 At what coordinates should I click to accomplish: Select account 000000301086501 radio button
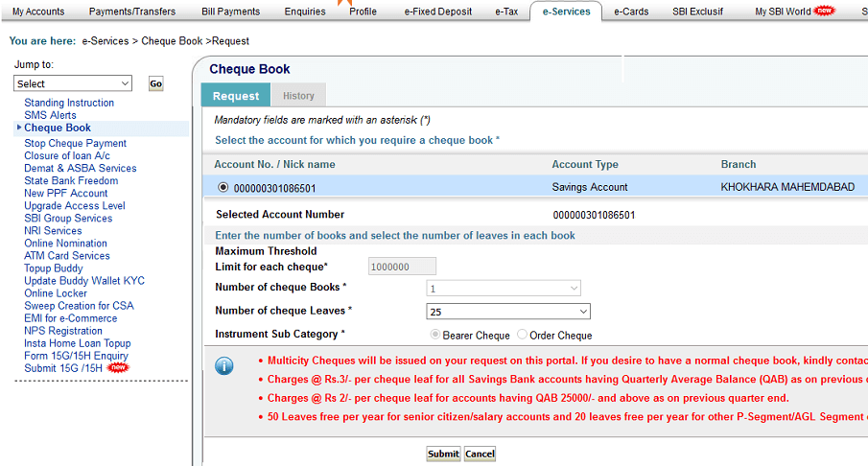point(223,187)
